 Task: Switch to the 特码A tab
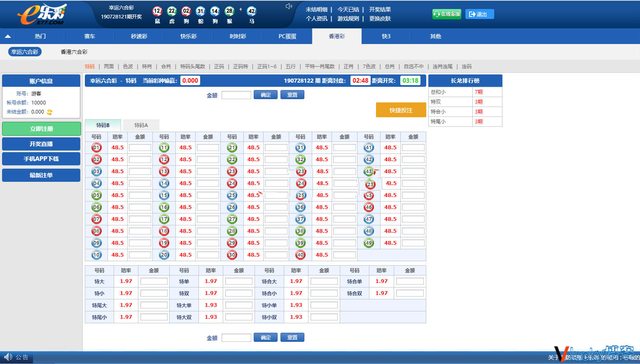tap(141, 125)
